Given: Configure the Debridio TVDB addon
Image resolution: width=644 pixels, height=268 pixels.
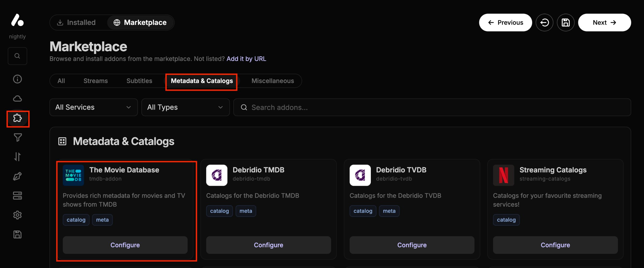Looking at the screenshot, I should click(412, 245).
